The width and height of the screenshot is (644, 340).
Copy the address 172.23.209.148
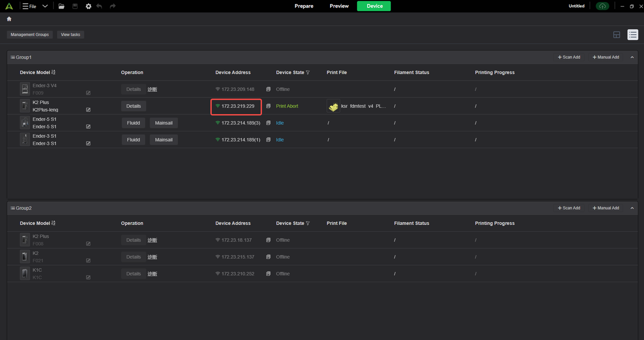[x=268, y=90]
